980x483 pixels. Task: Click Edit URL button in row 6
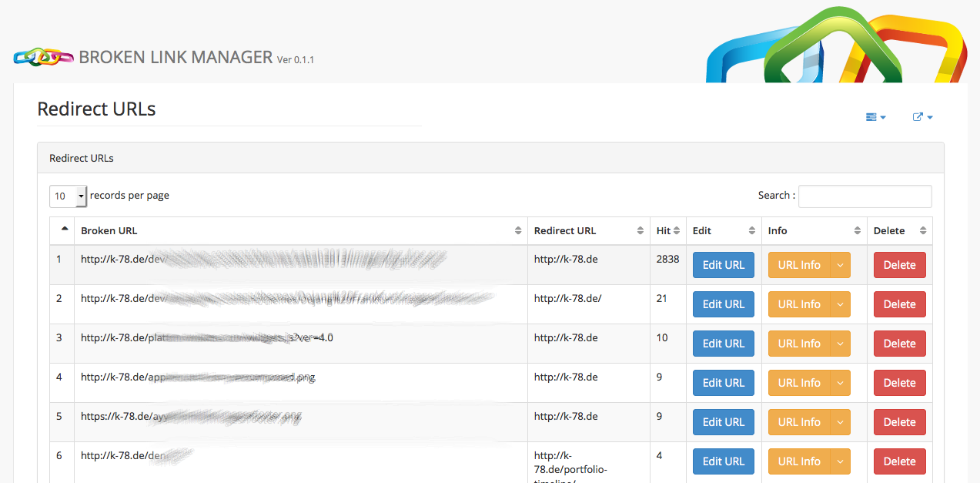pyautogui.click(x=724, y=461)
